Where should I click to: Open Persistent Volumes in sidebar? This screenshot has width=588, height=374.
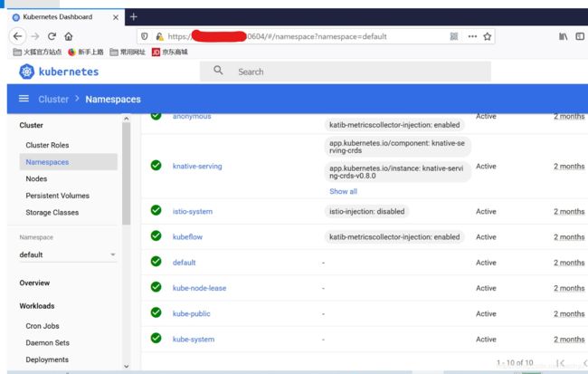[x=57, y=196]
